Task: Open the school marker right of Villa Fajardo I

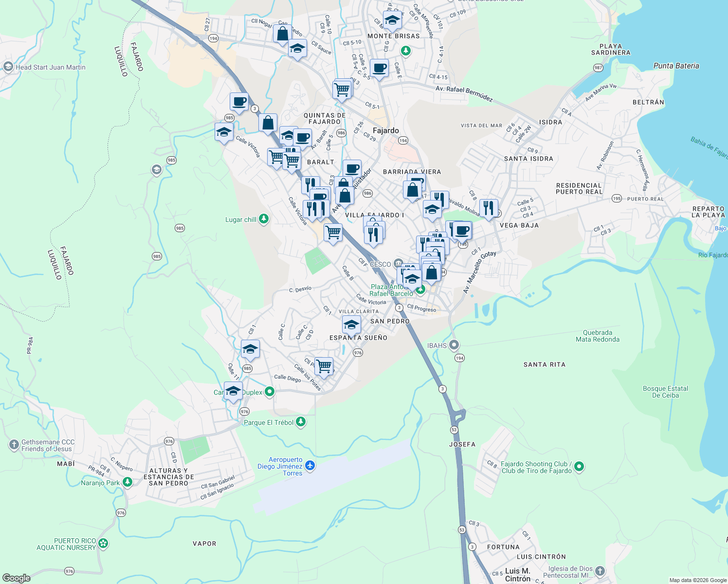Action: [x=432, y=211]
